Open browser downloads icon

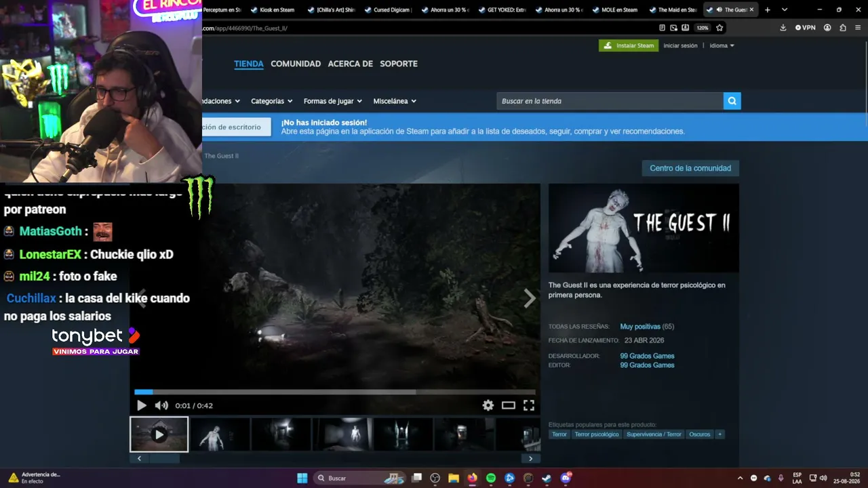783,28
